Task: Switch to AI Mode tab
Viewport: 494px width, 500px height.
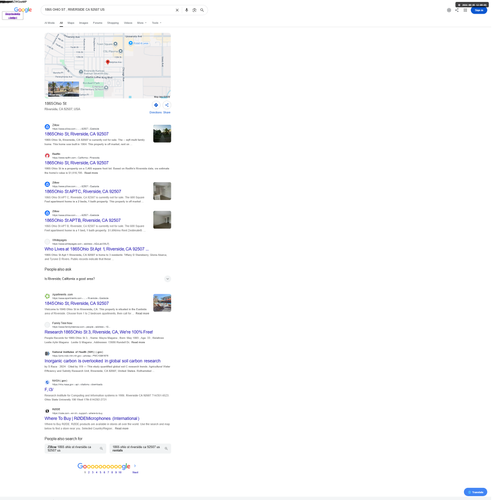Action: tap(50, 23)
